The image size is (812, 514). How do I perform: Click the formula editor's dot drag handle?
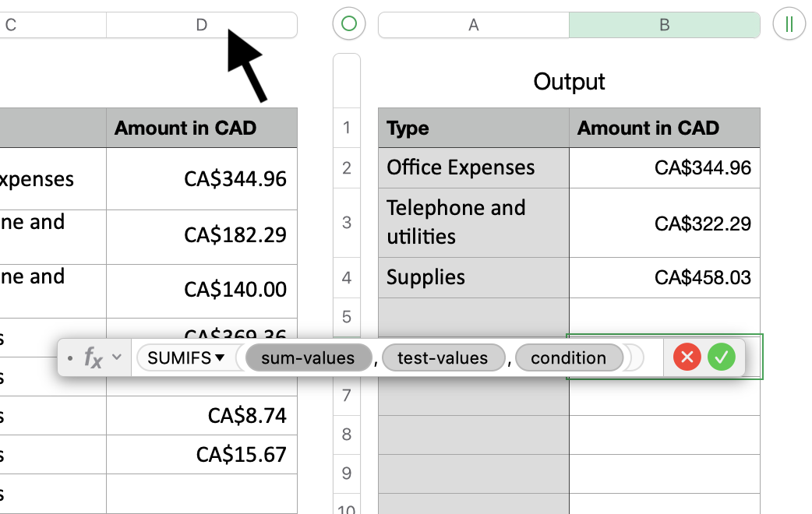(70, 358)
